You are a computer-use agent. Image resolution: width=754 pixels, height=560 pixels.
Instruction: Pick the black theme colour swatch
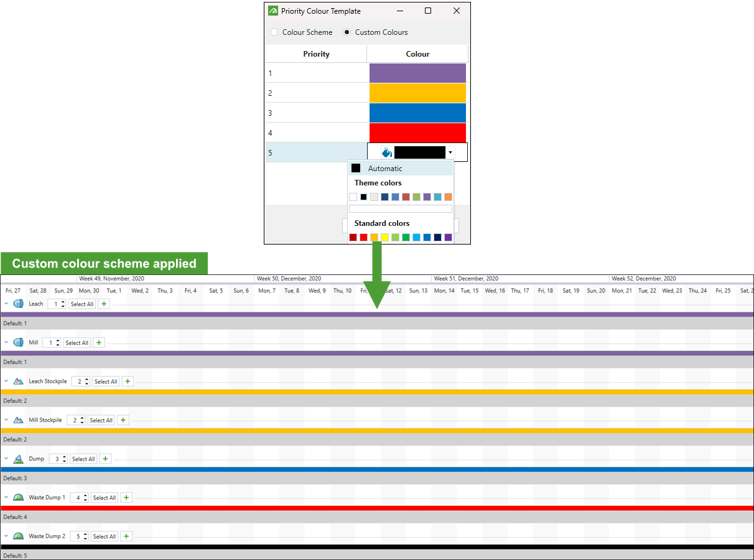coord(364,197)
